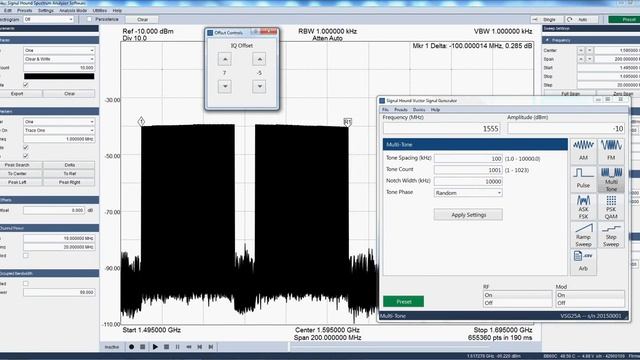Select the Ramp Sweep icon

583,234
